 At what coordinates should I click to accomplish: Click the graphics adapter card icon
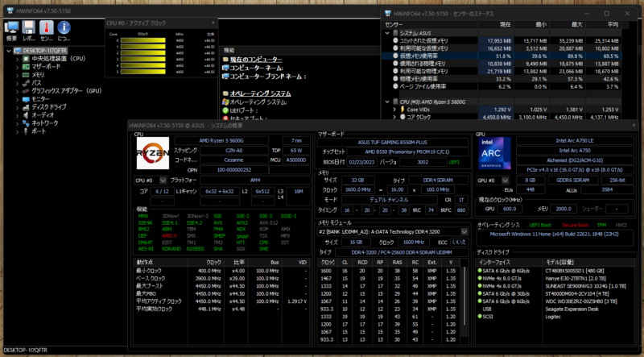tap(26, 91)
